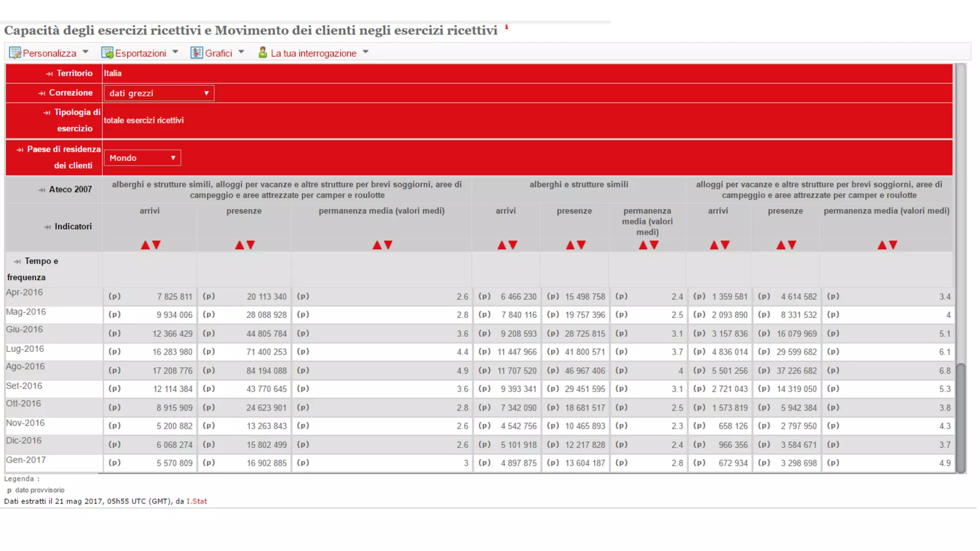Open the Correzione 'dati grezzi' dropdown

pos(159,93)
